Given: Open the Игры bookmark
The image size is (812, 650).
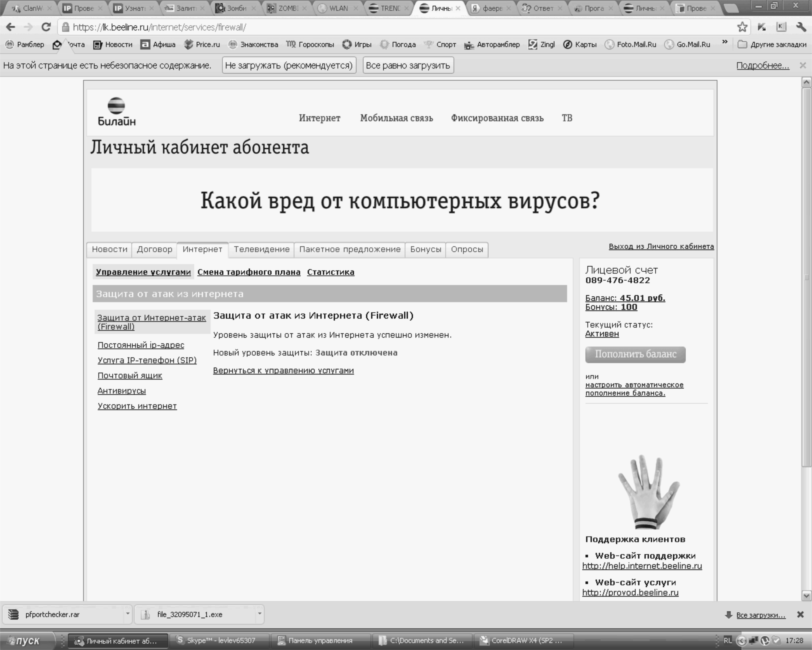Looking at the screenshot, I should 357,44.
